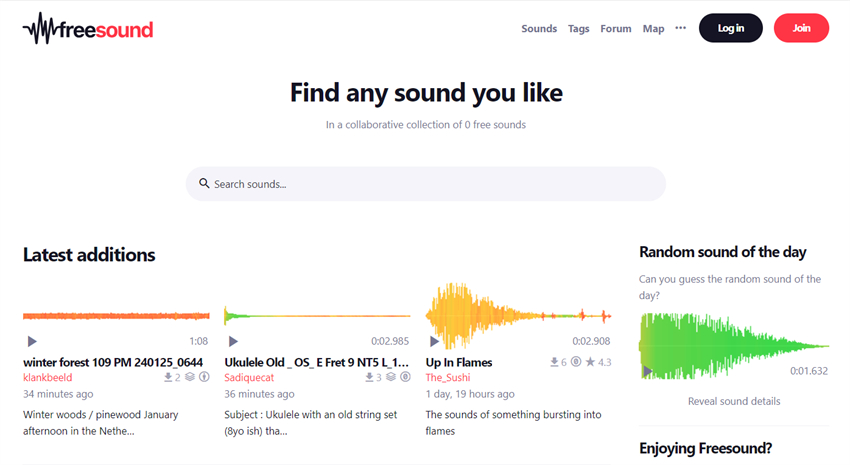Screen dimensions: 850x465
Task: Play the Ukulele Old sound
Action: [x=233, y=341]
